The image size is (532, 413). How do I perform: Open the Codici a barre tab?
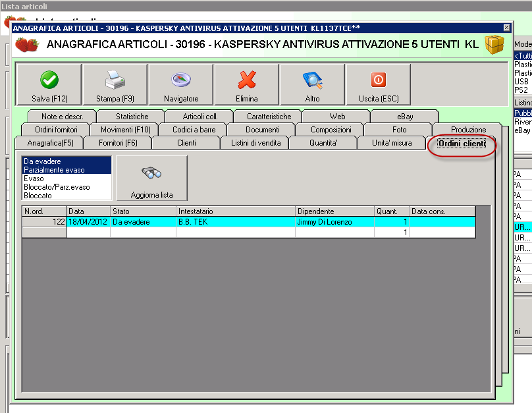[194, 130]
